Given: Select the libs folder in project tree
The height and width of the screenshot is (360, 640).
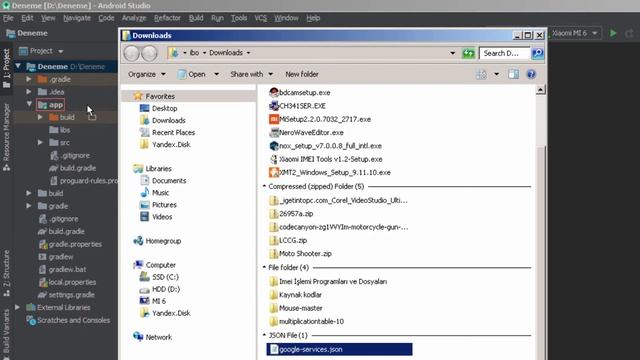Looking at the screenshot, I should point(60,130).
